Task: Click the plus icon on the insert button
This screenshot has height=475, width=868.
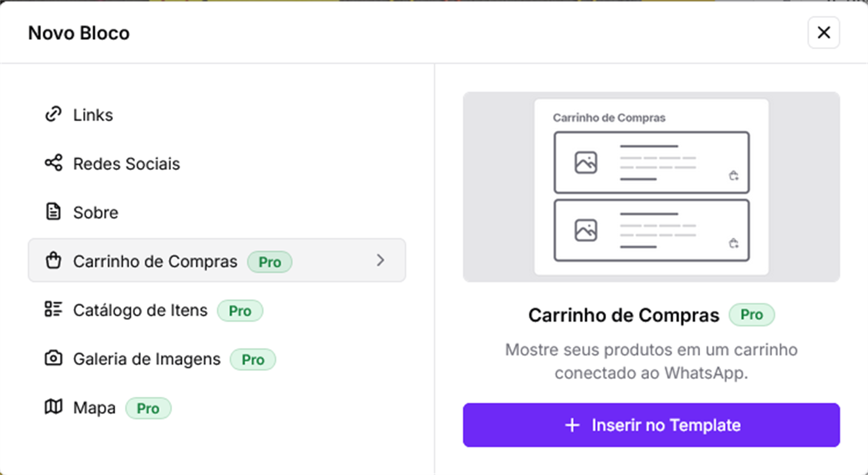Action: [x=572, y=425]
